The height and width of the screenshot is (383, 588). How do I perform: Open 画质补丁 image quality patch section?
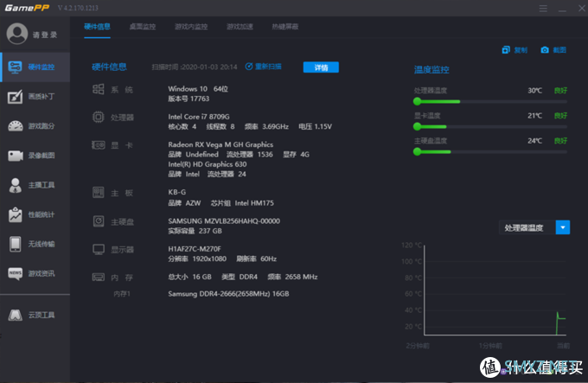(x=35, y=97)
